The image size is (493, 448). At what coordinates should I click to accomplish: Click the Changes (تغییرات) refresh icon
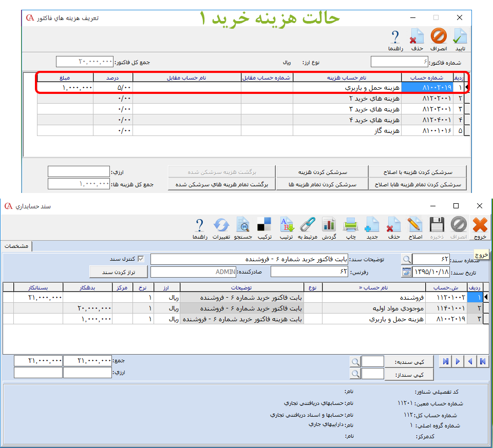[221, 228]
